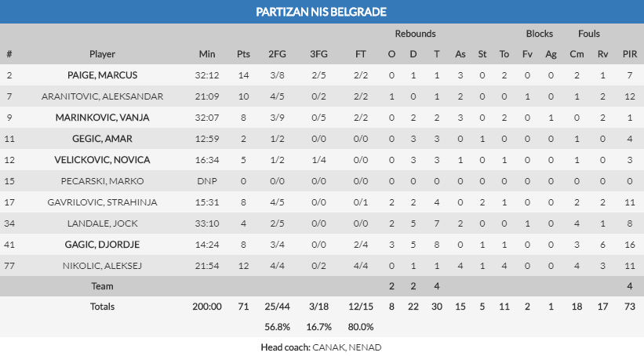The height and width of the screenshot is (356, 644).
Task: Click on Jock Landale's name
Action: 103,223
